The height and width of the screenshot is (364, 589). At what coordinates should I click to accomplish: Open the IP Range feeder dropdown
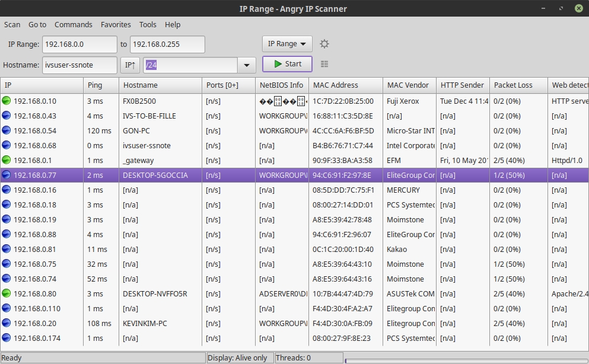pos(287,44)
